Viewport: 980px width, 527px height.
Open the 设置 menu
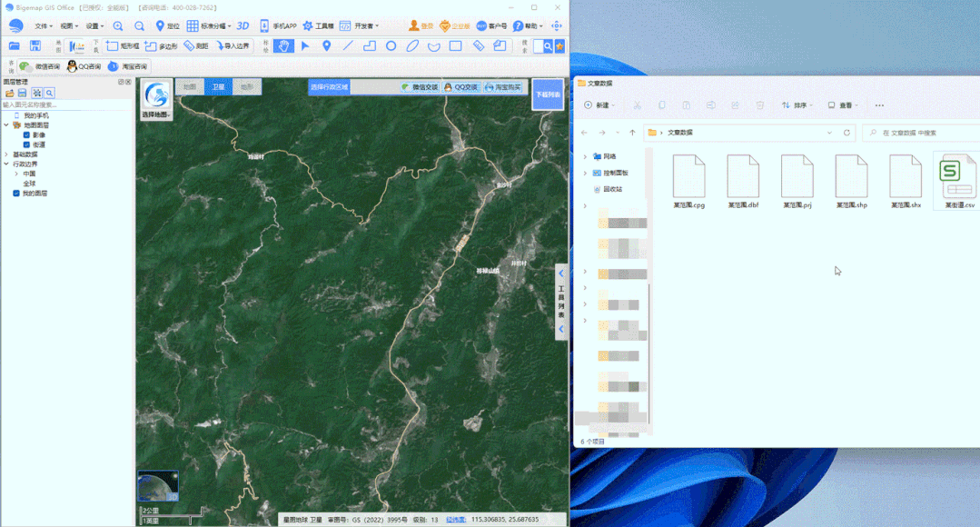click(94, 26)
